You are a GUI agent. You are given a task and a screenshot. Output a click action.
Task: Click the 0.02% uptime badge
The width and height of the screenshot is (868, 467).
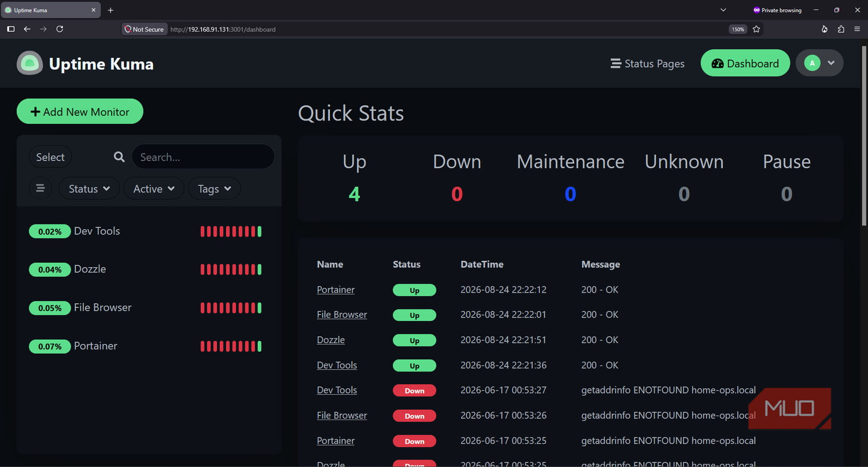50,231
